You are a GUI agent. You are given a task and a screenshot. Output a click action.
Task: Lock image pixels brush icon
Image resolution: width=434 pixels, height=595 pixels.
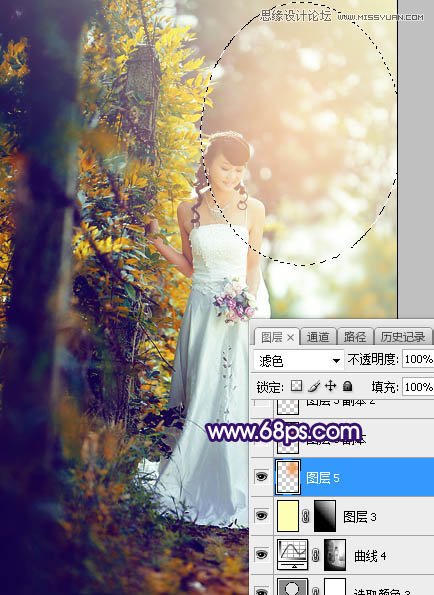(x=314, y=386)
